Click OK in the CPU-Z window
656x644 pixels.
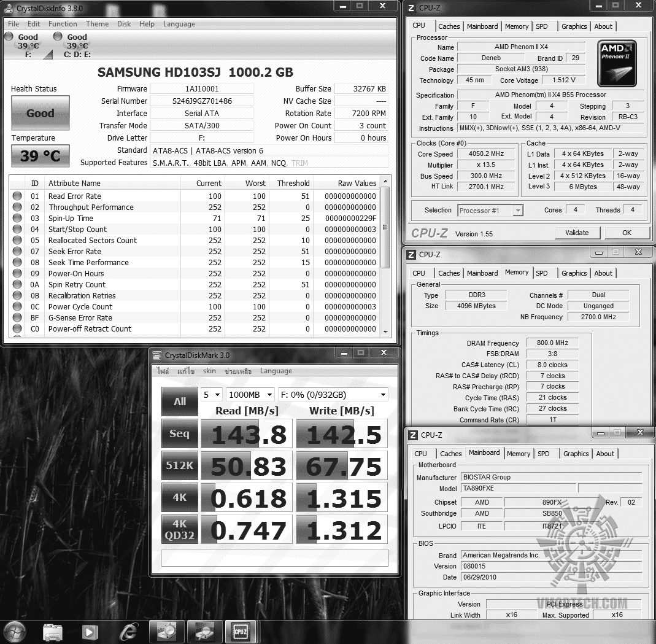(627, 233)
